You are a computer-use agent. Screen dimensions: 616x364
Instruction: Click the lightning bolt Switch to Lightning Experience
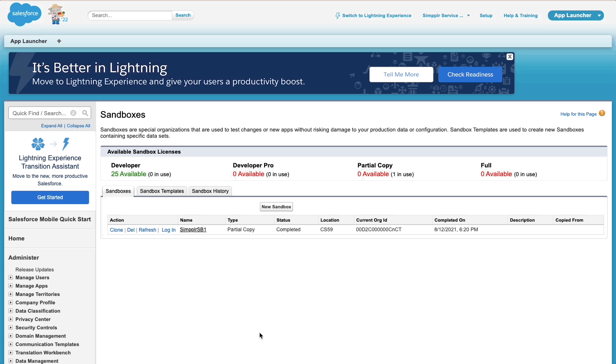(338, 16)
